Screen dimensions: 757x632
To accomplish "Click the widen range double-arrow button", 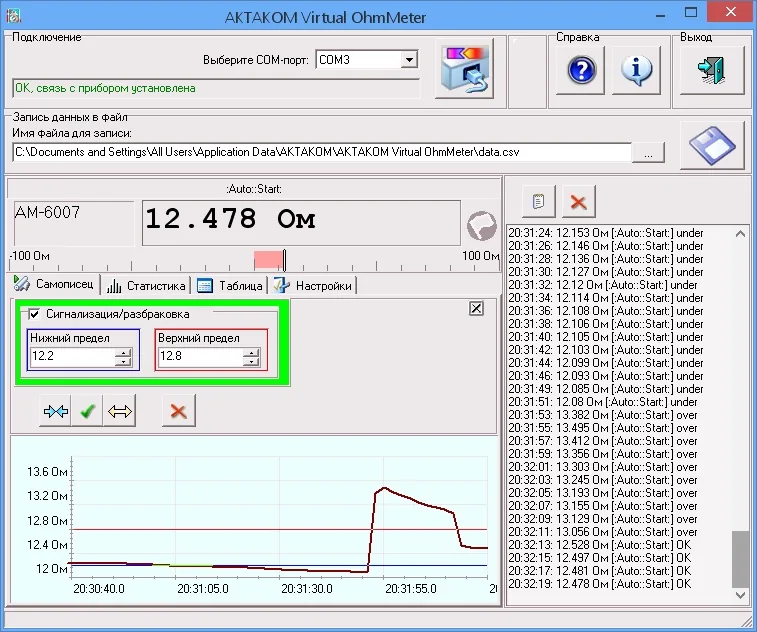I will coord(119,411).
